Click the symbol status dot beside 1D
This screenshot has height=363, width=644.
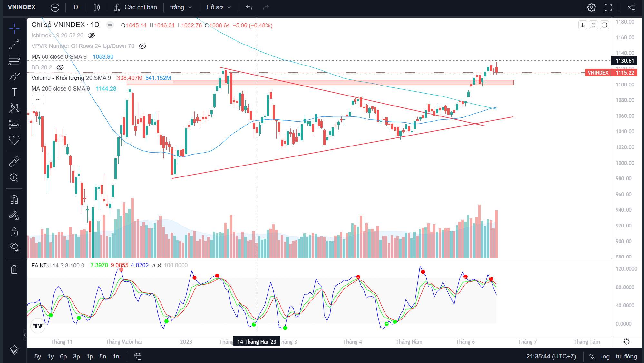click(x=110, y=25)
